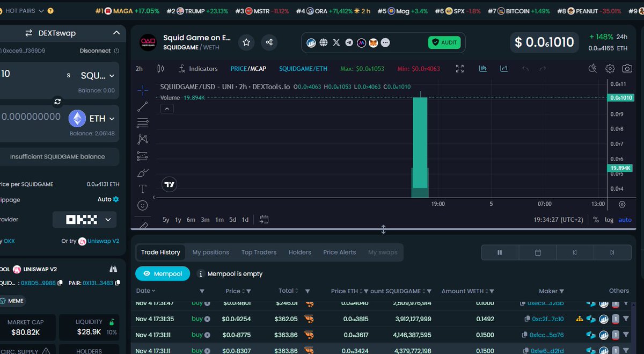
Task: Select the text annotation tool
Action: click(143, 189)
